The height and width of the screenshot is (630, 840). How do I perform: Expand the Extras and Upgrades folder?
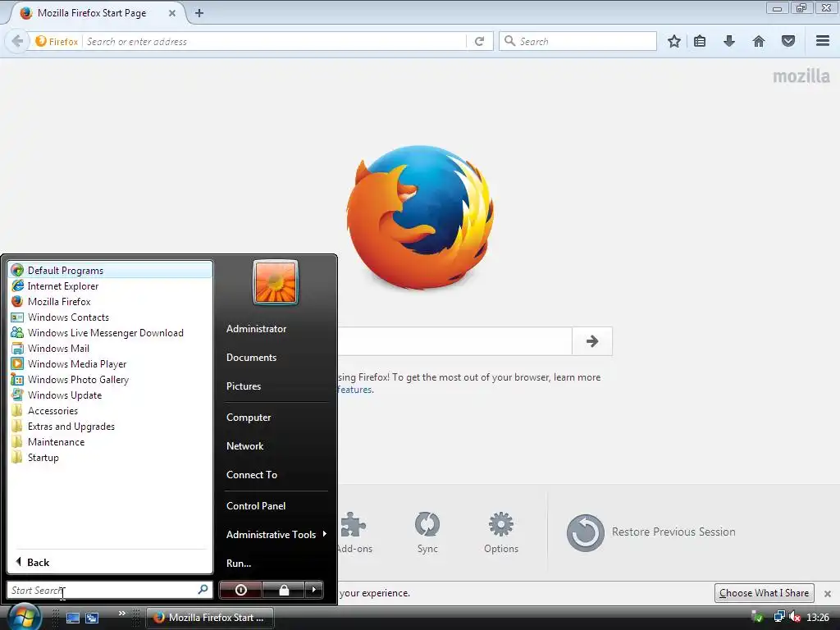point(111,427)
